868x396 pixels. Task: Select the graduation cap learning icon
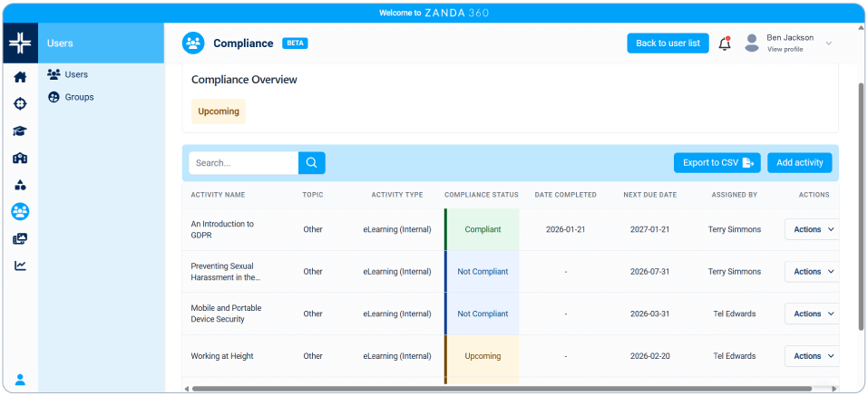(x=20, y=130)
